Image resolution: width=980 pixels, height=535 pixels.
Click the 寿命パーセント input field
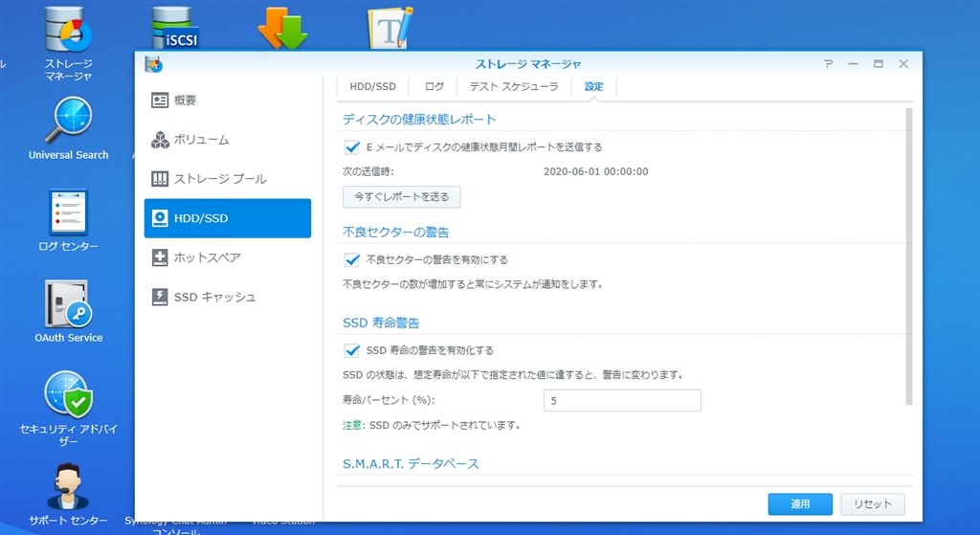[x=622, y=401]
